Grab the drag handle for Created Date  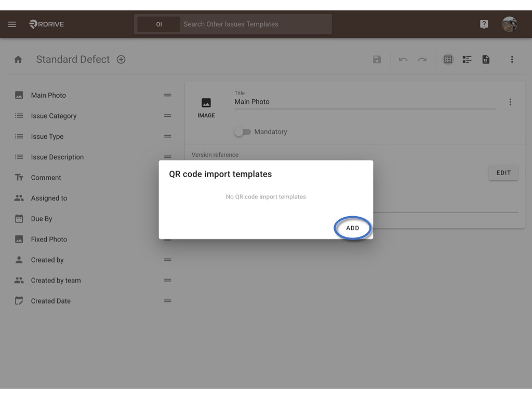168,301
